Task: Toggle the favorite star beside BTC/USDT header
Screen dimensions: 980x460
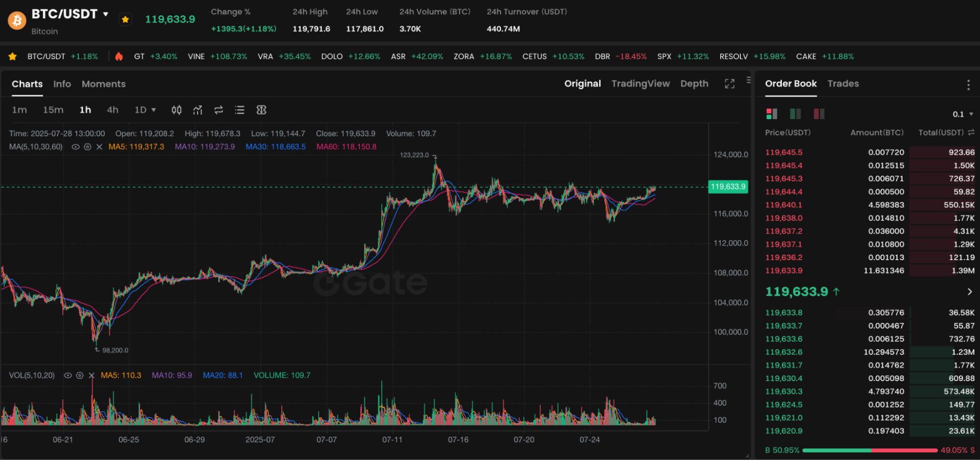Action: point(126,20)
